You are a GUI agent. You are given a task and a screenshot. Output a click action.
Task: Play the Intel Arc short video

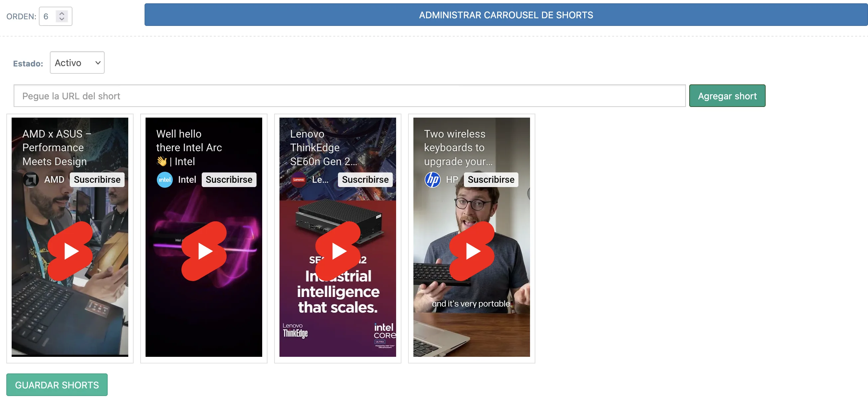click(x=204, y=251)
